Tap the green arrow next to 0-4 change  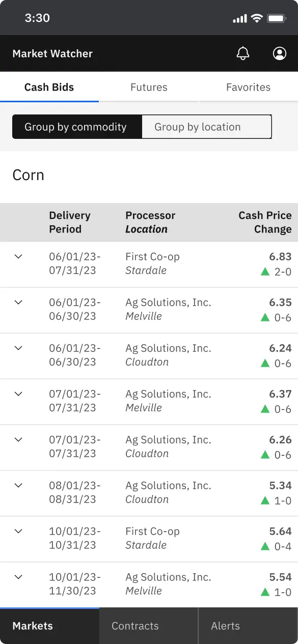[265, 546]
